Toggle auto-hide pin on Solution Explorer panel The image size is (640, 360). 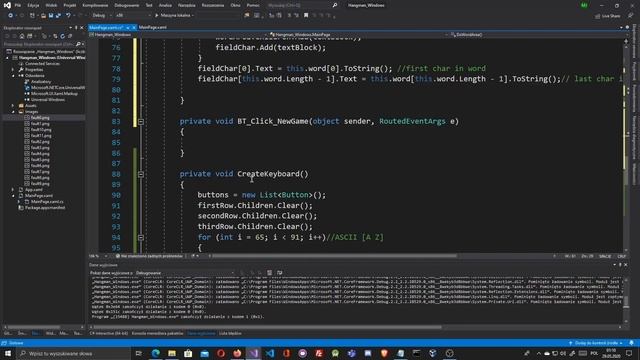[76, 28]
